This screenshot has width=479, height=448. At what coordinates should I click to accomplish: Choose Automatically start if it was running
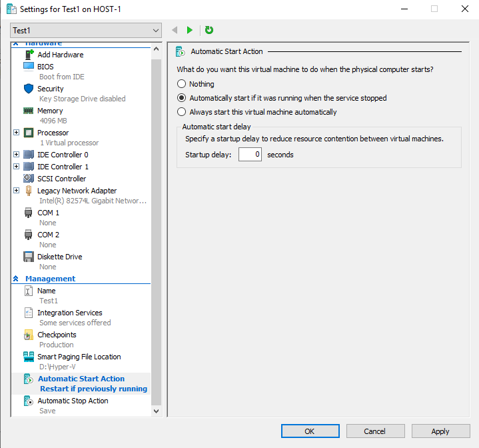[181, 98]
